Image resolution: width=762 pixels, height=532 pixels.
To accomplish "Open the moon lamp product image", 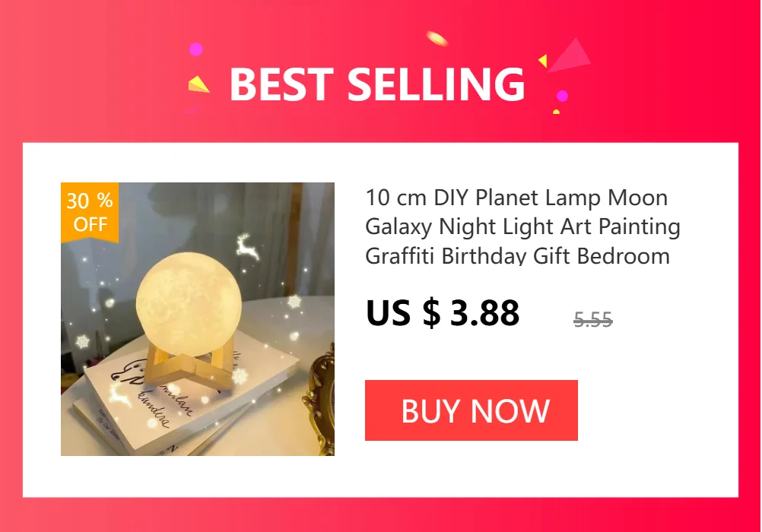I will click(x=197, y=319).
